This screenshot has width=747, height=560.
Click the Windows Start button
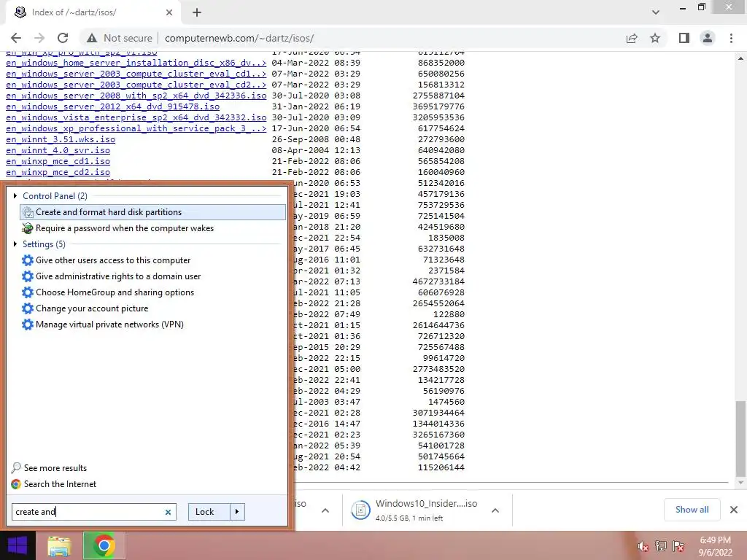tap(18, 545)
